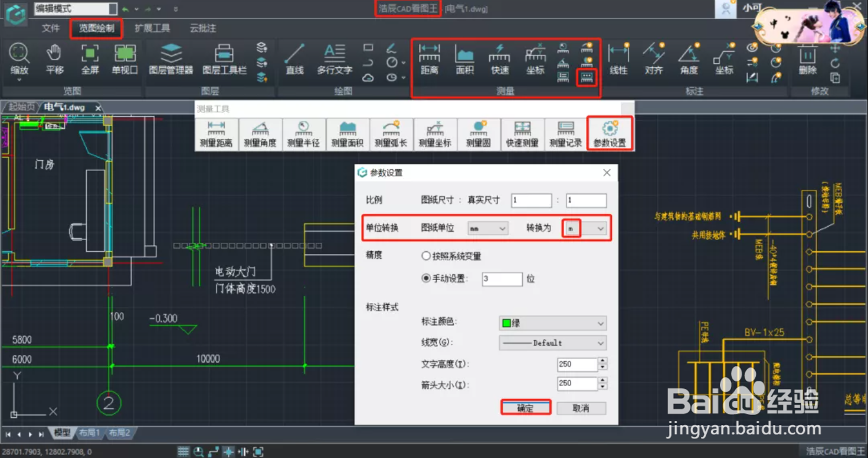This screenshot has width=868, height=458.
Task: Increase 文字高度 with the up arrow
Action: 602,361
